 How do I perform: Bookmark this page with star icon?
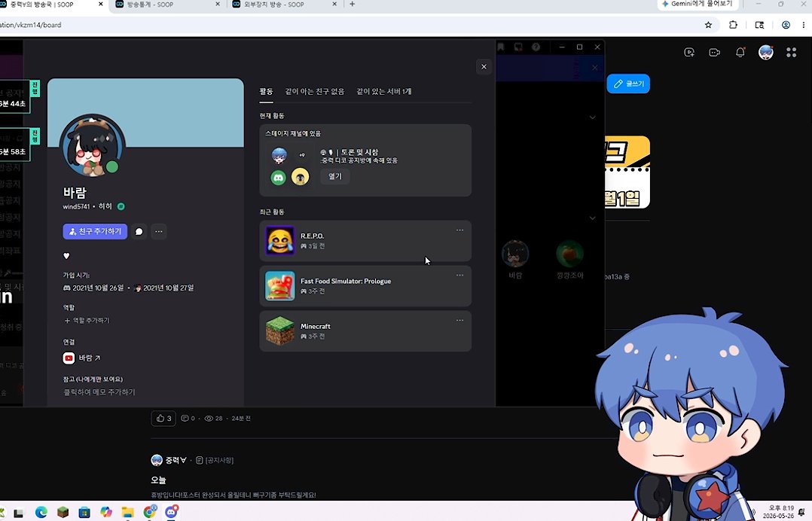click(708, 25)
